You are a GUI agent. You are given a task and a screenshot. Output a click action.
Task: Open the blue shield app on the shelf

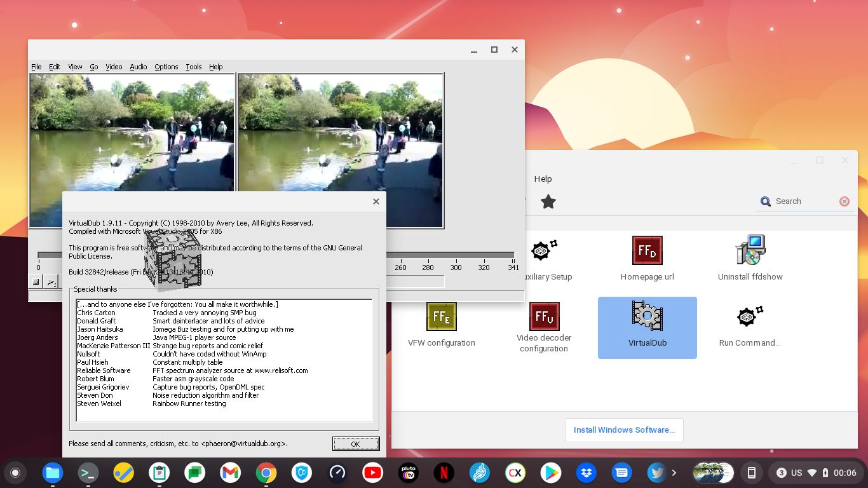(x=301, y=473)
